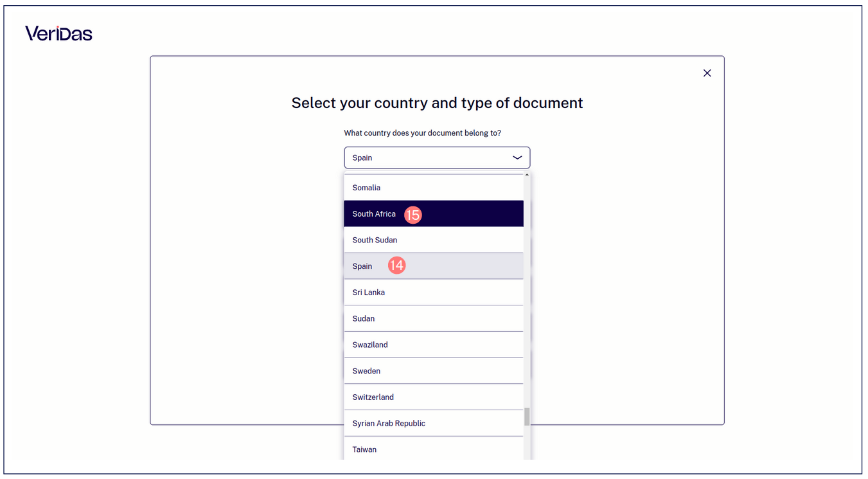The height and width of the screenshot is (479, 868).
Task: Click the red badge numbered 14
Action: (396, 265)
